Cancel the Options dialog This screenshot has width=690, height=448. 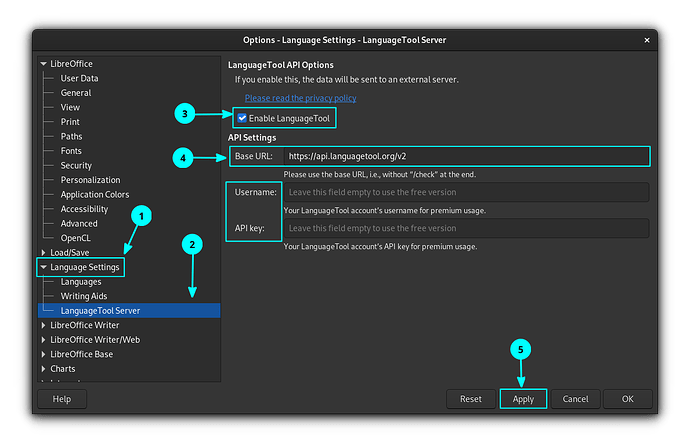(x=575, y=399)
